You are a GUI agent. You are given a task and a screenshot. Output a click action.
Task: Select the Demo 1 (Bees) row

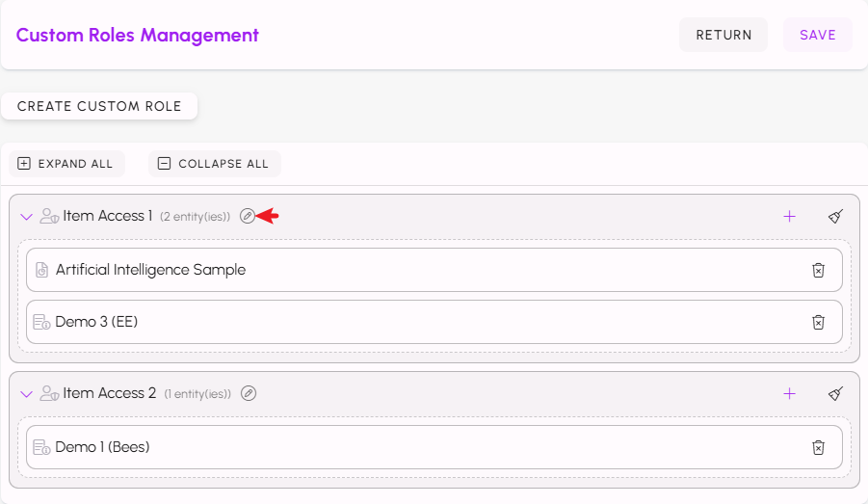385,447
